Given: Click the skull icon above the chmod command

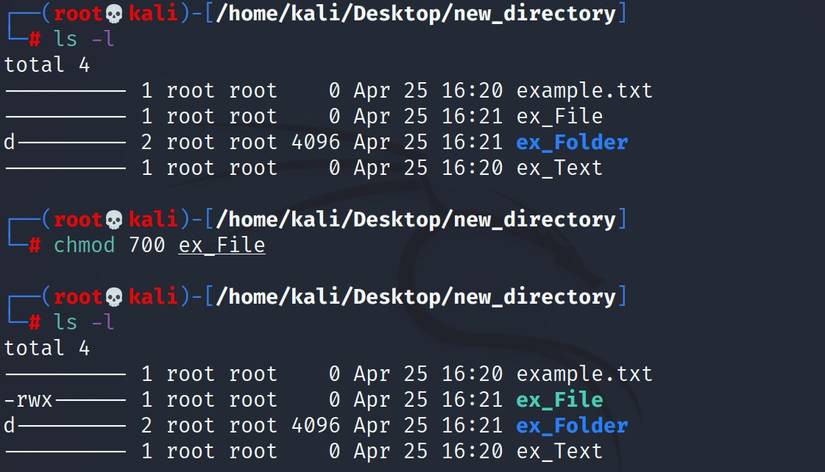Looking at the screenshot, I should [x=114, y=220].
